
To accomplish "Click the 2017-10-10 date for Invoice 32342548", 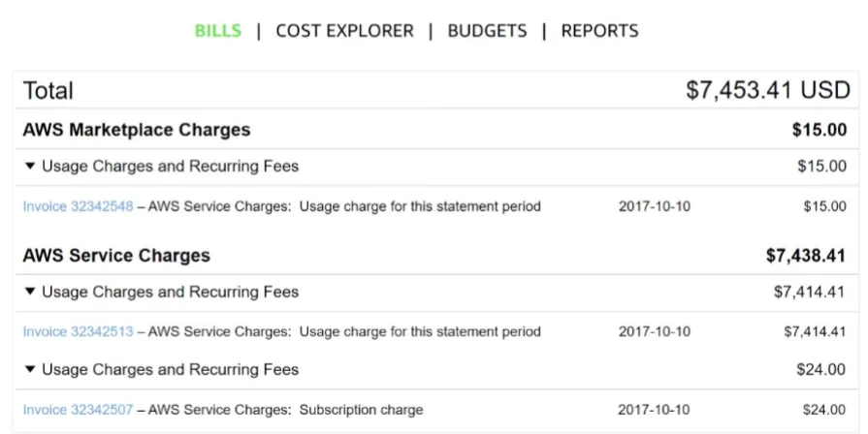I will pos(655,206).
